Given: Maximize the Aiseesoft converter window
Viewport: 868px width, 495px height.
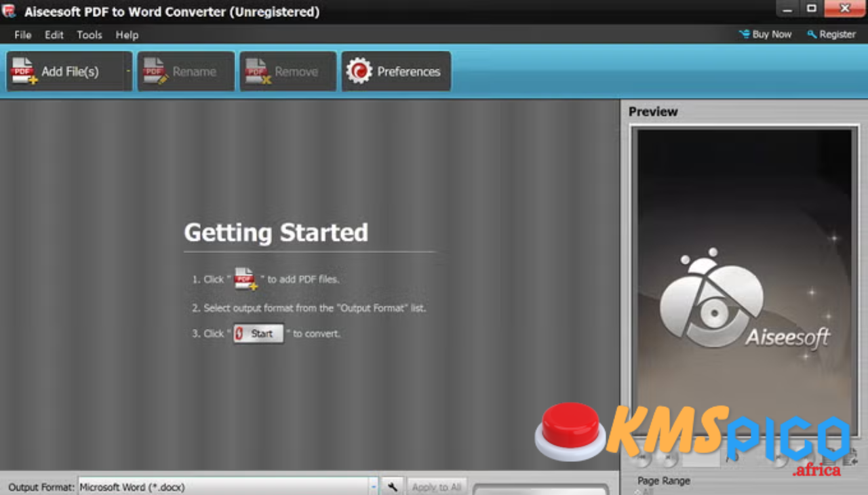Looking at the screenshot, I should click(x=811, y=8).
